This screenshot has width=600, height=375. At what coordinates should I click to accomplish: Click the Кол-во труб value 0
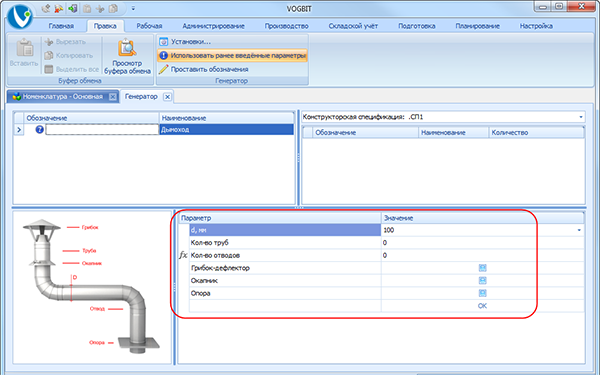point(483,243)
